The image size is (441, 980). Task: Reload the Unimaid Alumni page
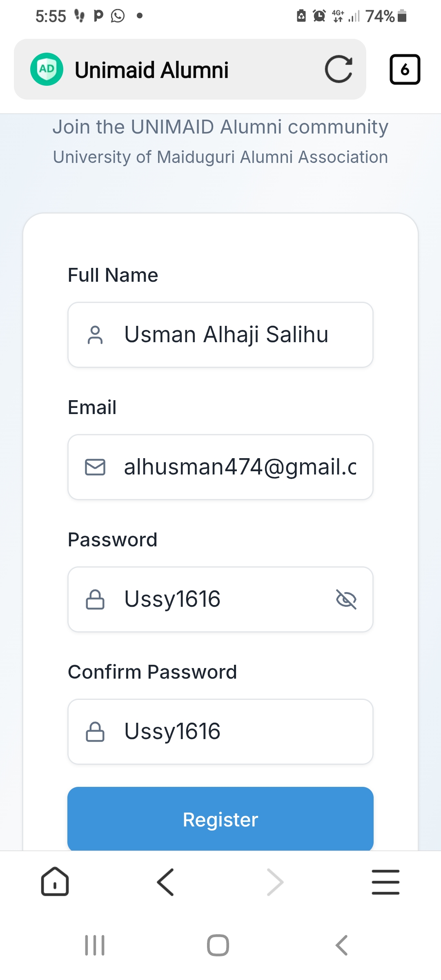point(339,69)
